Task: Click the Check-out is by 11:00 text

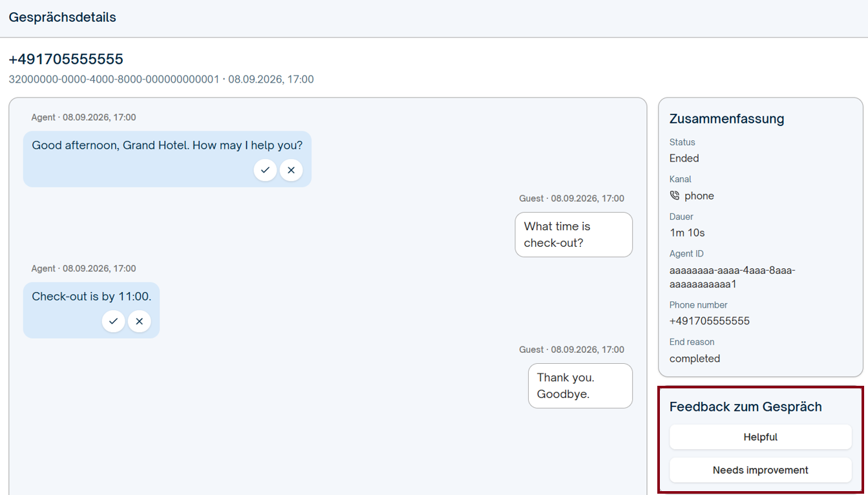Action: (91, 297)
